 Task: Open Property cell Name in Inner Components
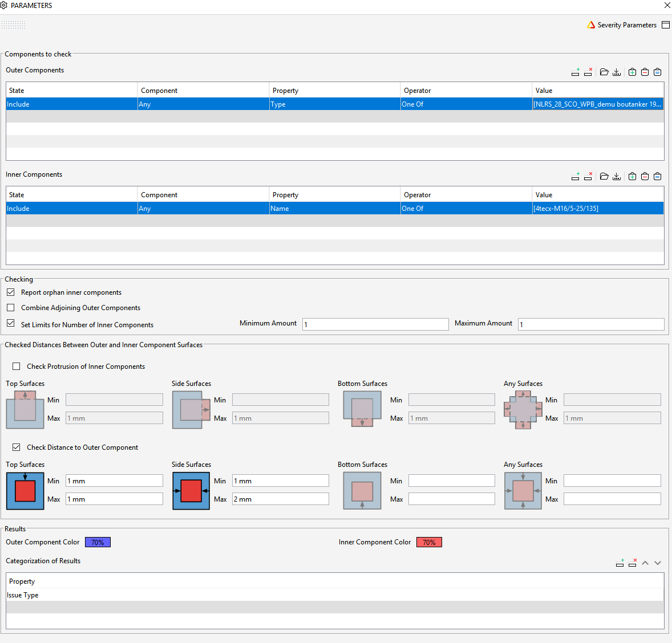pyautogui.click(x=335, y=209)
